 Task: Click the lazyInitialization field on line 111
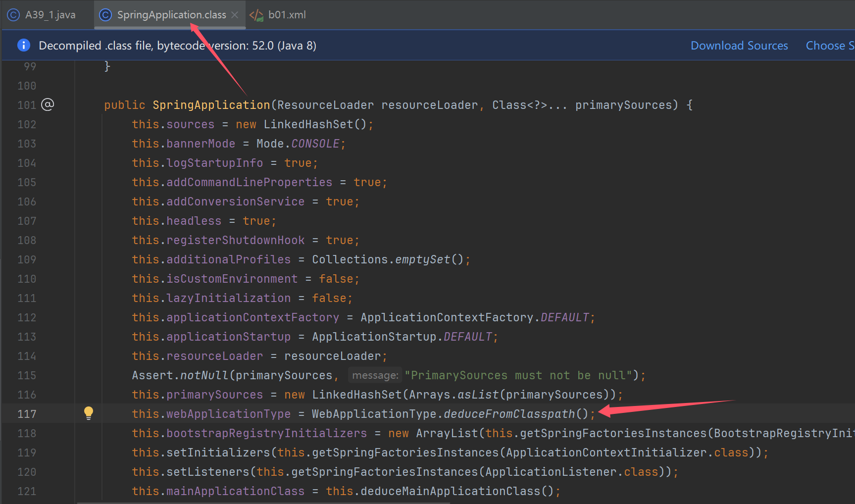(229, 298)
